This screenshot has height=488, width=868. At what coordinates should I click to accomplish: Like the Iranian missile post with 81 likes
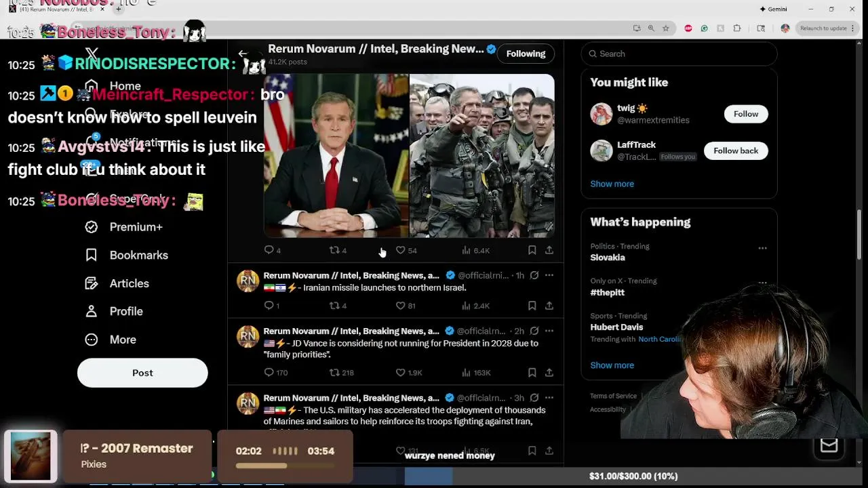click(x=401, y=306)
